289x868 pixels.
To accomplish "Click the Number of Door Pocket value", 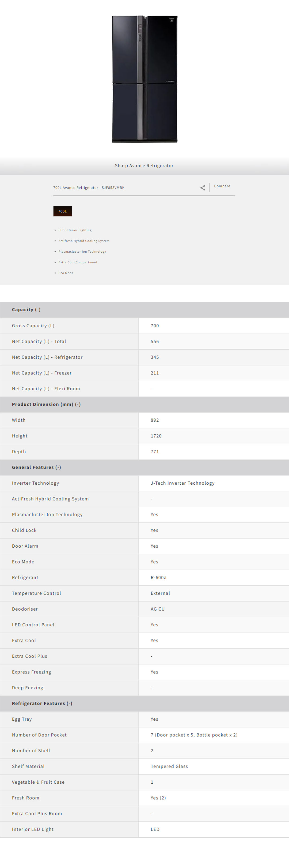I will pyautogui.click(x=194, y=735).
